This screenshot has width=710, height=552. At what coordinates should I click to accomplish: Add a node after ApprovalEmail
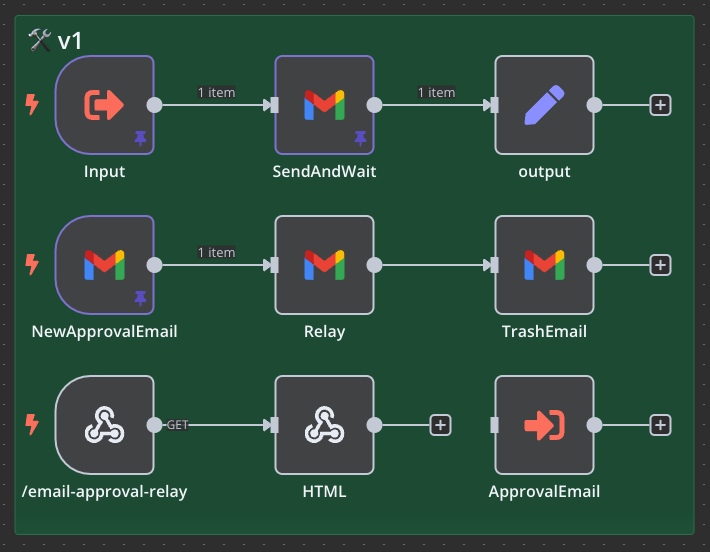pyautogui.click(x=660, y=425)
